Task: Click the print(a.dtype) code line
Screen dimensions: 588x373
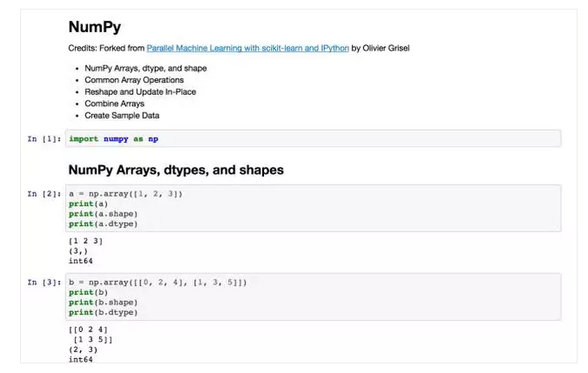Action: coord(103,224)
